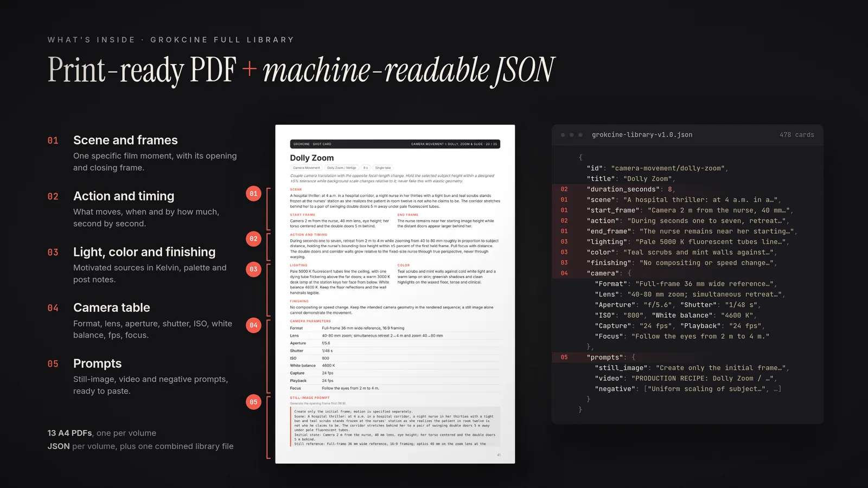The width and height of the screenshot is (868, 488).
Task: Select the 'Prompts' heading in the list
Action: click(98, 363)
